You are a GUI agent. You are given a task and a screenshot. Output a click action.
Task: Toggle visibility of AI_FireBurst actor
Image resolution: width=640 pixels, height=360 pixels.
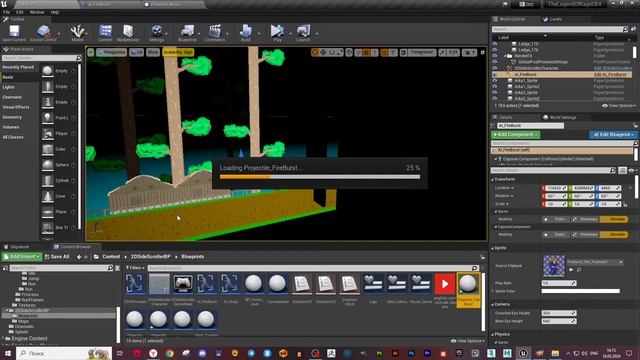pyautogui.click(x=495, y=74)
